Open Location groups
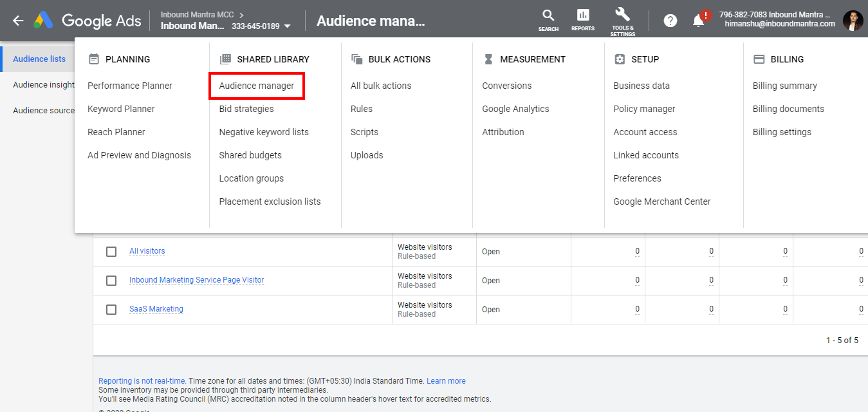Screen dimensions: 868x412 [252, 178]
